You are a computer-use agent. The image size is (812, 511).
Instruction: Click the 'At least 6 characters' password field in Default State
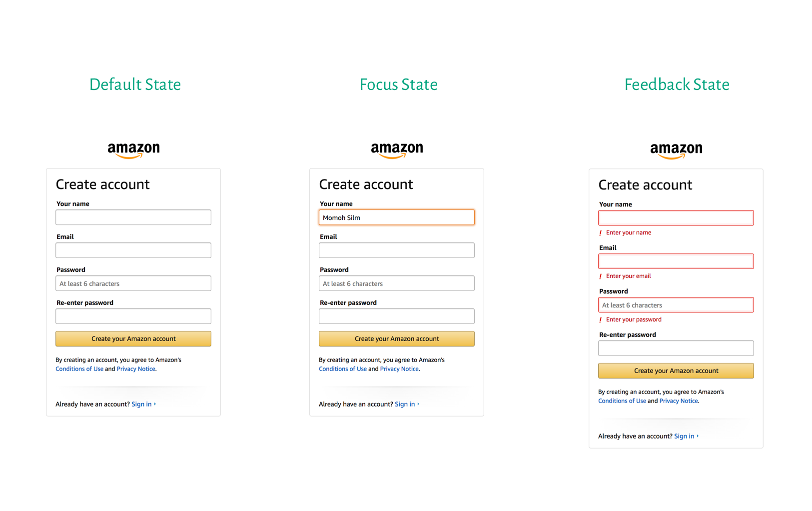coord(133,283)
